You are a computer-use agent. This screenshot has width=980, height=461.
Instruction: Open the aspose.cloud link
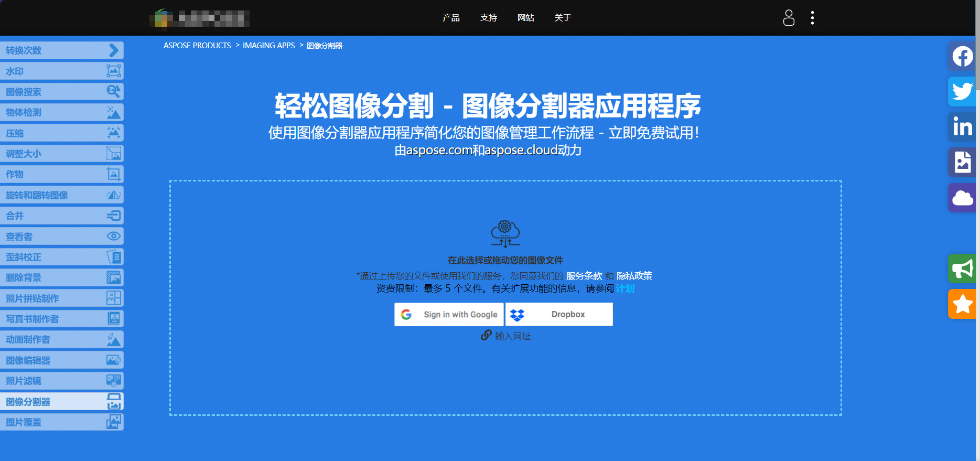(521, 151)
